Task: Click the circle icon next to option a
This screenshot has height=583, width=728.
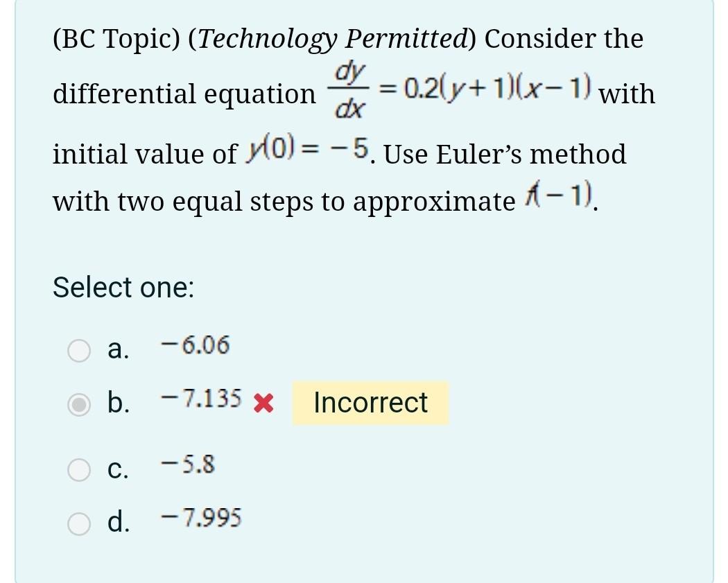Action: 79,351
